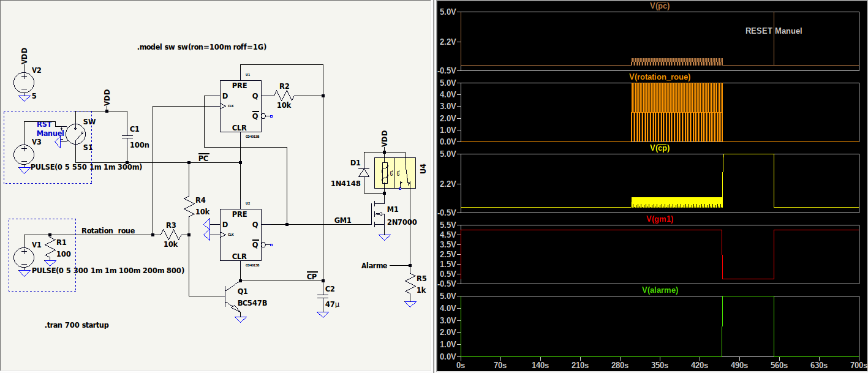The image size is (868, 373).
Task: Click the RESET Manuel plot annotation
Action: point(774,31)
